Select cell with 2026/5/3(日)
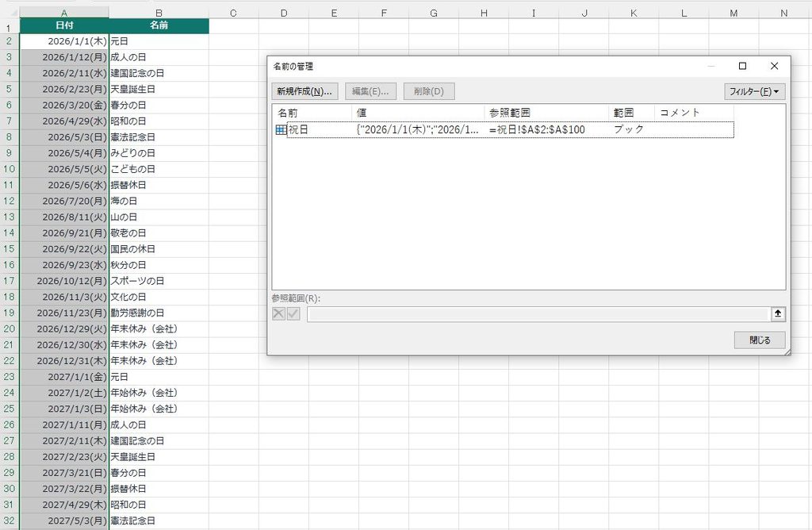The width and height of the screenshot is (812, 530). coord(64,137)
